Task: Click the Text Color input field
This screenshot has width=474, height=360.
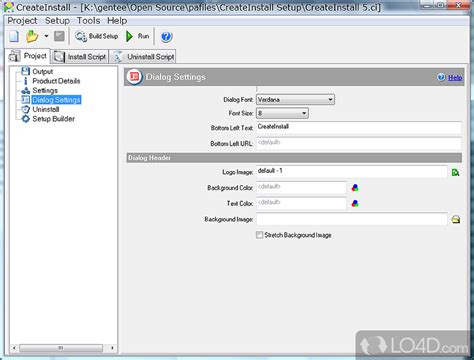Action: pyautogui.click(x=301, y=203)
